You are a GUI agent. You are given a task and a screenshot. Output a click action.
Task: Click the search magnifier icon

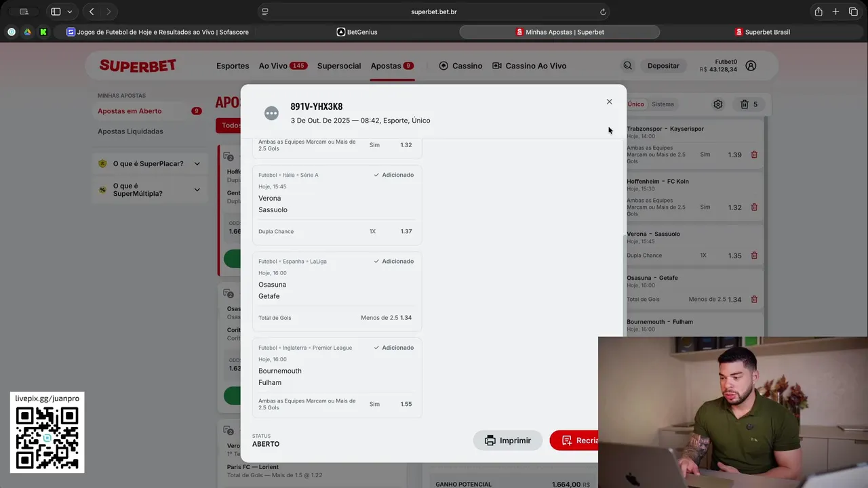click(627, 66)
